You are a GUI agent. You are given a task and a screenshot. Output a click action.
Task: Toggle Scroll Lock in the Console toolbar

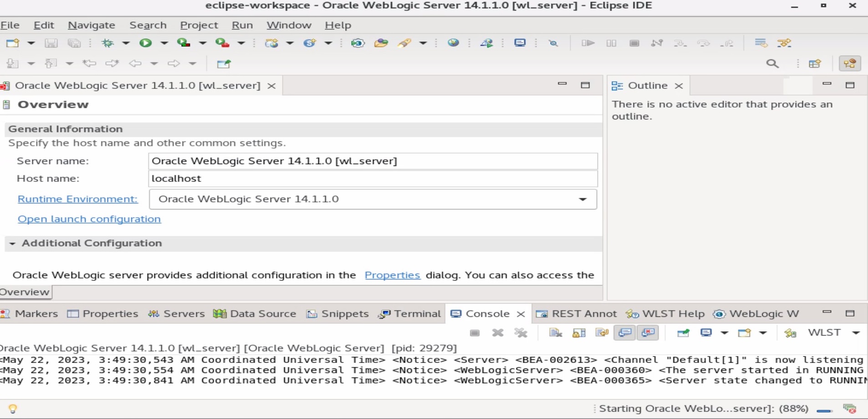[x=579, y=333]
